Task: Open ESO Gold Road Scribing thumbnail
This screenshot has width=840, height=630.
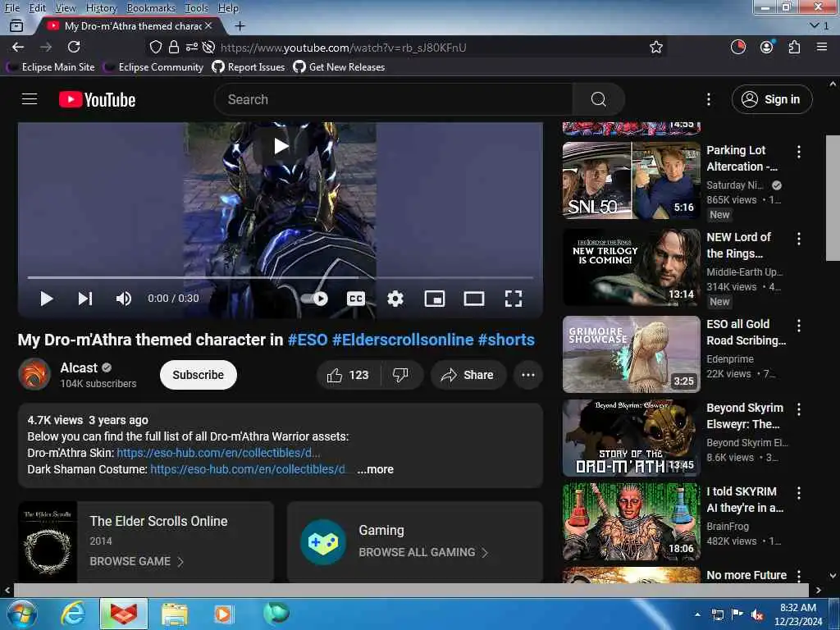Action: (x=631, y=354)
